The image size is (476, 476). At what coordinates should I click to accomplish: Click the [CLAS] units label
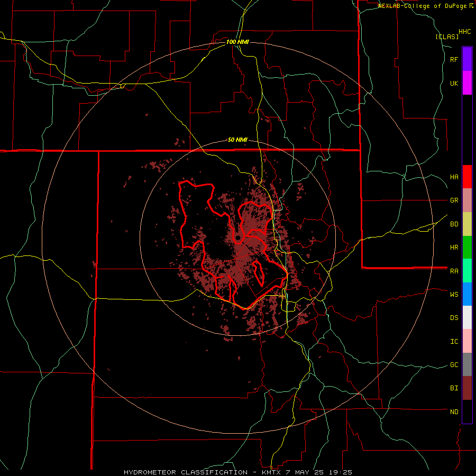pos(447,36)
